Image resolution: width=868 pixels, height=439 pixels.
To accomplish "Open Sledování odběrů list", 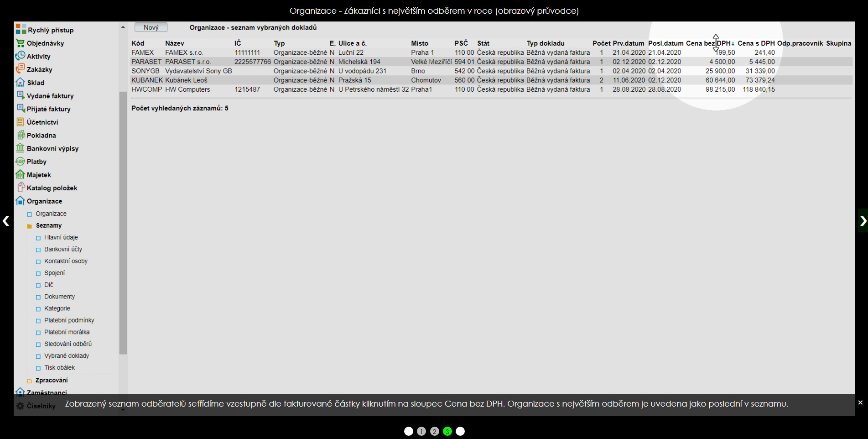I will [x=68, y=344].
